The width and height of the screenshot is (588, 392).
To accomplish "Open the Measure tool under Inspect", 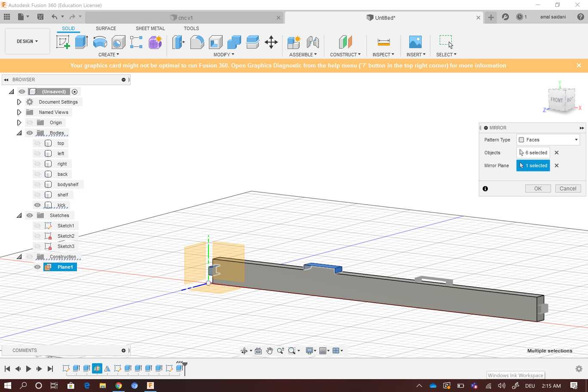I will (383, 42).
